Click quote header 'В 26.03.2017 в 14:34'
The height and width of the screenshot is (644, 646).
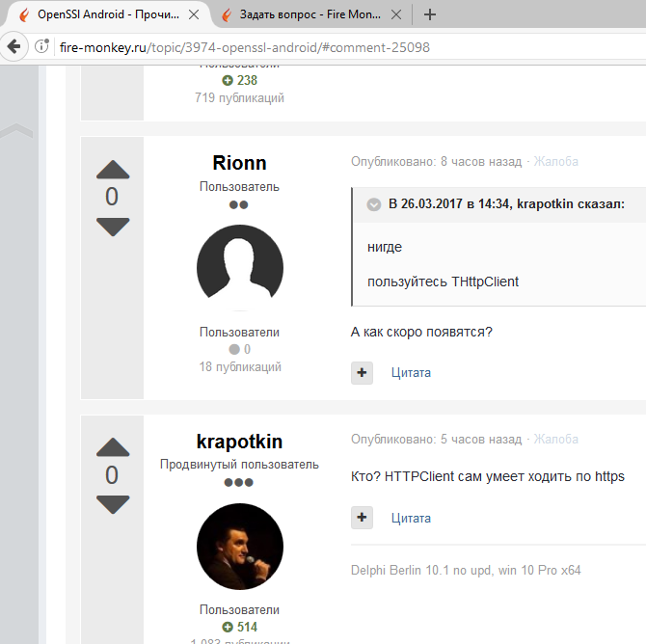pos(450,204)
